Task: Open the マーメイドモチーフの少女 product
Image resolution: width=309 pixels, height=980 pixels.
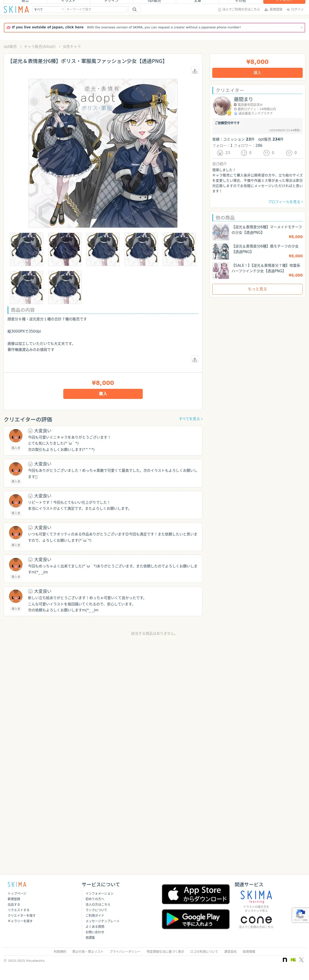Action: tap(267, 230)
